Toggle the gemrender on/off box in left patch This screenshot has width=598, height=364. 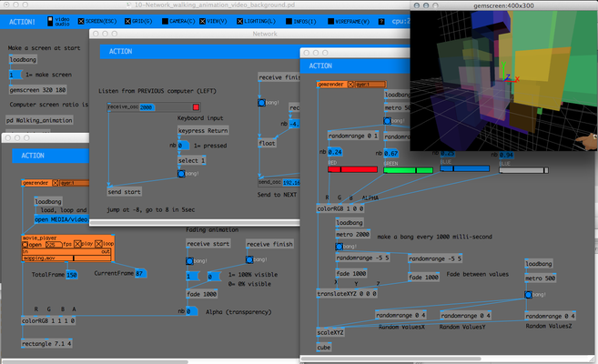(x=56, y=183)
